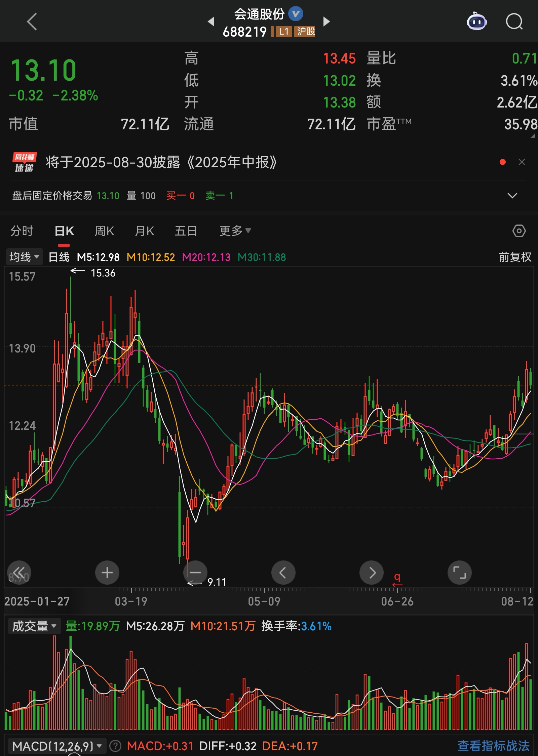Switch to 分时 tab
The image size is (538, 756).
pos(22,231)
